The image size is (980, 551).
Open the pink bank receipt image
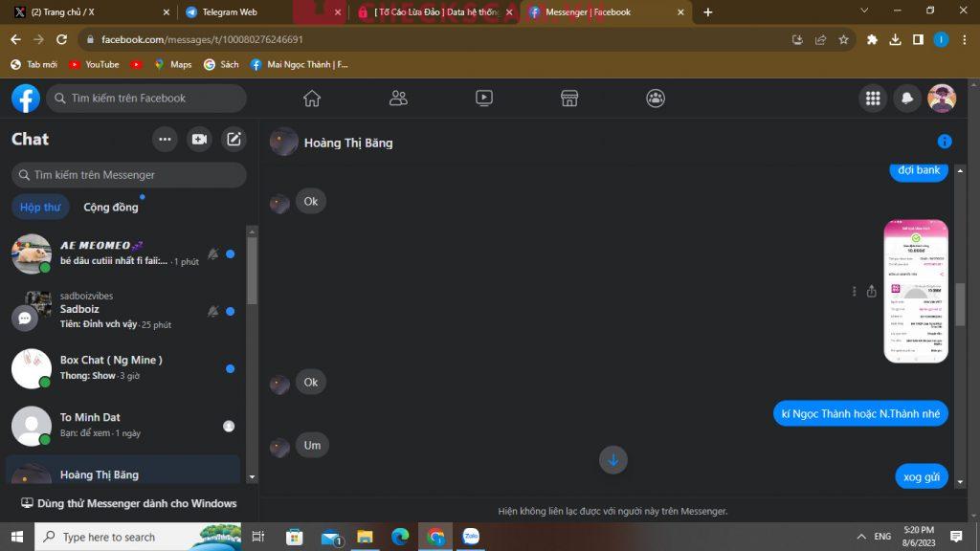tap(916, 291)
